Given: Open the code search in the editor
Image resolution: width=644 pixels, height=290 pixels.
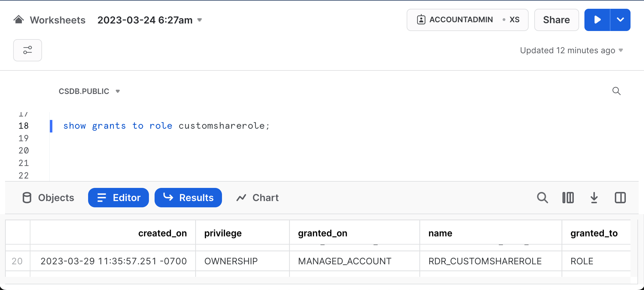Looking at the screenshot, I should (x=616, y=91).
